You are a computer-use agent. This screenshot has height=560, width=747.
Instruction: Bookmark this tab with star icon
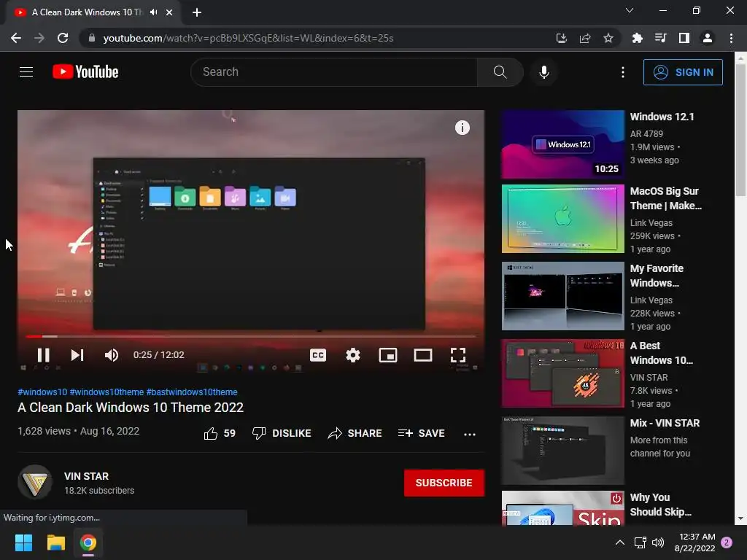608,38
